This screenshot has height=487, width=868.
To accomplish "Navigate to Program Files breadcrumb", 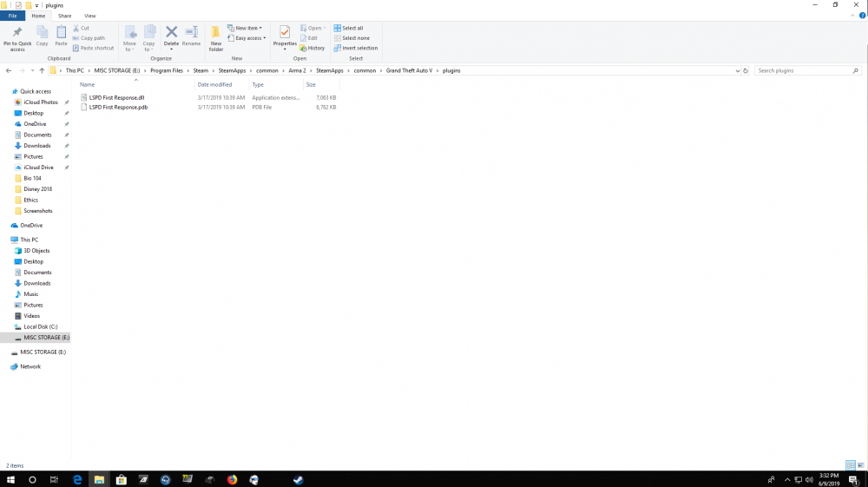I will [x=167, y=71].
